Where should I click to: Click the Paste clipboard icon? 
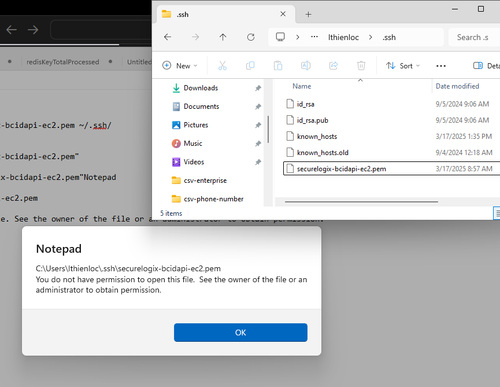[x=278, y=66]
